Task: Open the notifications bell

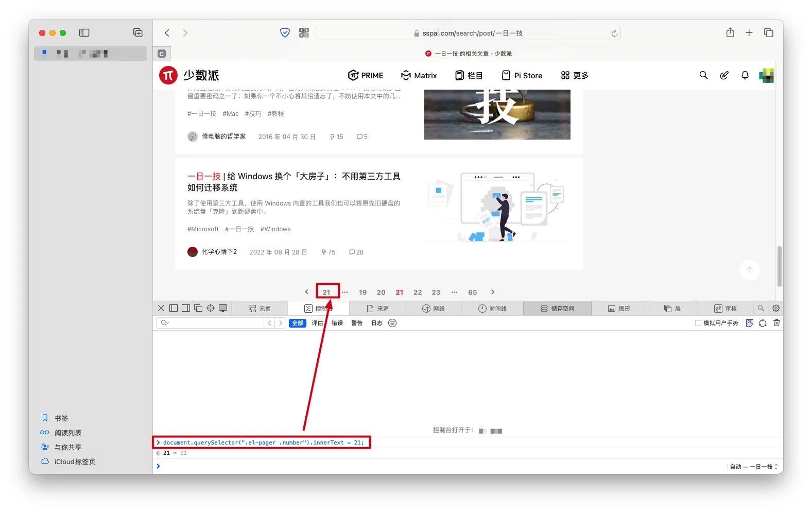Action: coord(745,75)
